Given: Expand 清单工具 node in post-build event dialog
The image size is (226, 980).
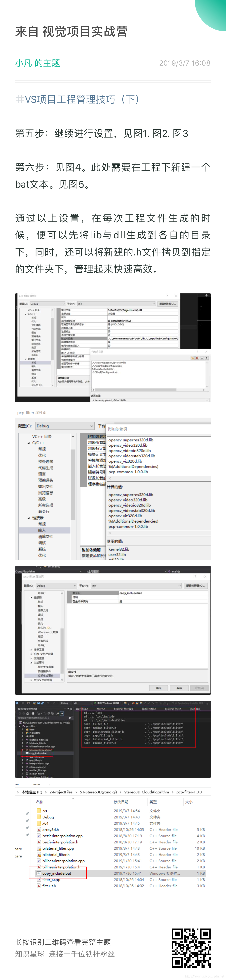Looking at the screenshot, I should [x=31, y=650].
